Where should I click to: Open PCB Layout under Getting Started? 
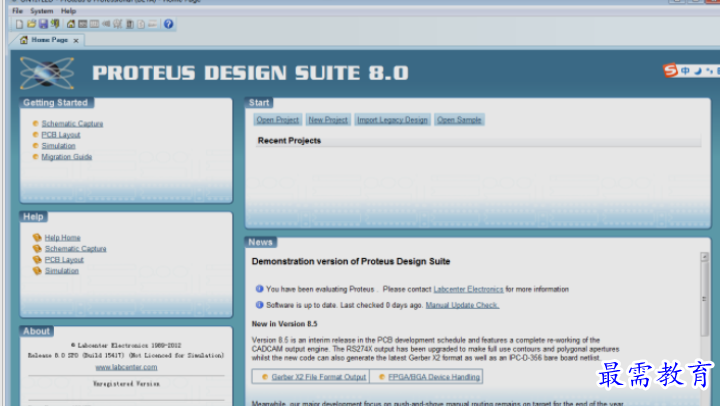[61, 135]
